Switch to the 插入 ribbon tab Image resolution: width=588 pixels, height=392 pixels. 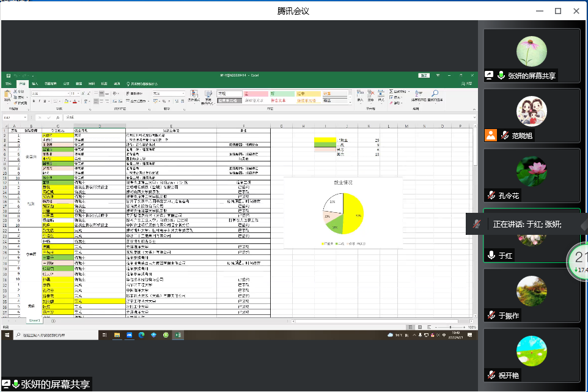35,83
